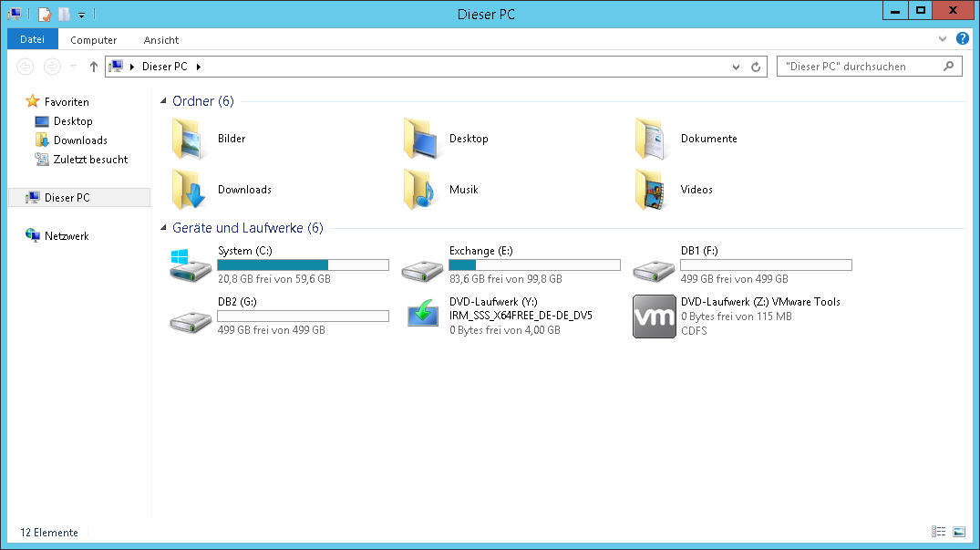Click the refresh icon in address bar

pyautogui.click(x=755, y=67)
